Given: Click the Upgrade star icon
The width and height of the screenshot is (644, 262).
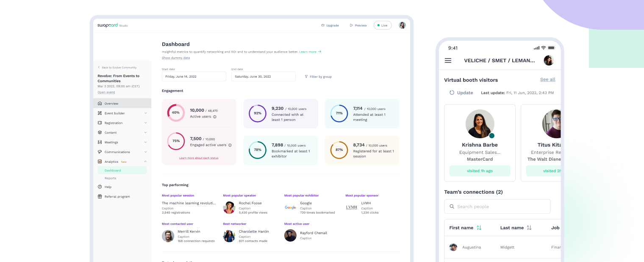Looking at the screenshot, I should tap(323, 25).
